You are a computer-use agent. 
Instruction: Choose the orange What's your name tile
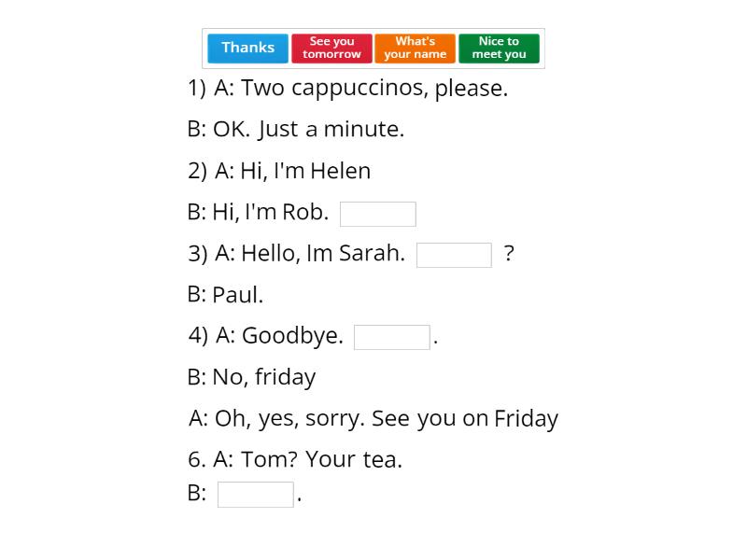click(x=415, y=49)
